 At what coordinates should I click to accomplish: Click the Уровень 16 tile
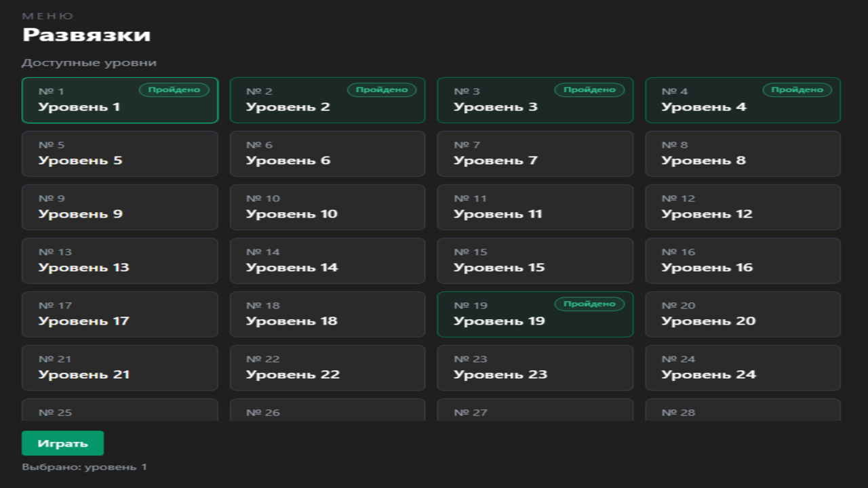click(743, 261)
